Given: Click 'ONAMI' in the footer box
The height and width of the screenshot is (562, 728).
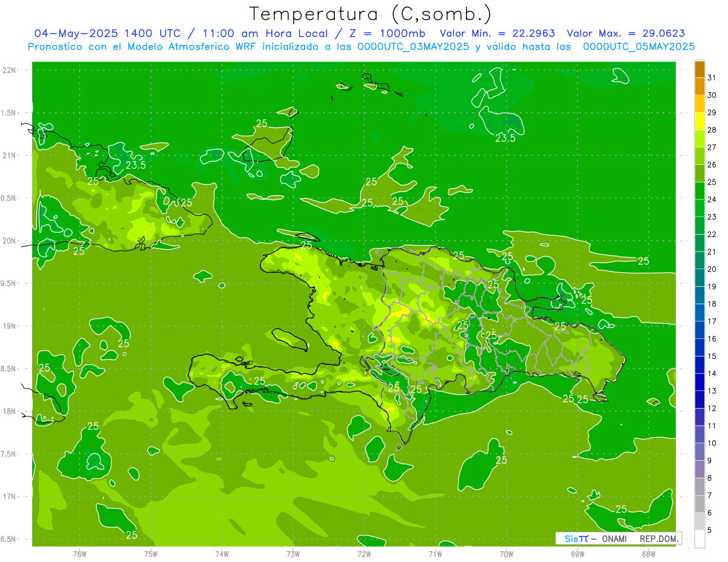Looking at the screenshot, I should [614, 539].
